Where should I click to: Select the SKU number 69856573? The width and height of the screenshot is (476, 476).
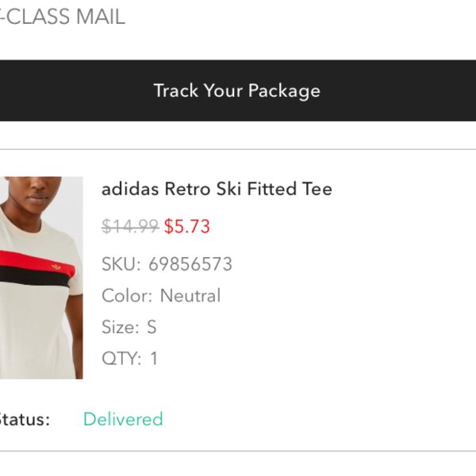click(x=190, y=264)
